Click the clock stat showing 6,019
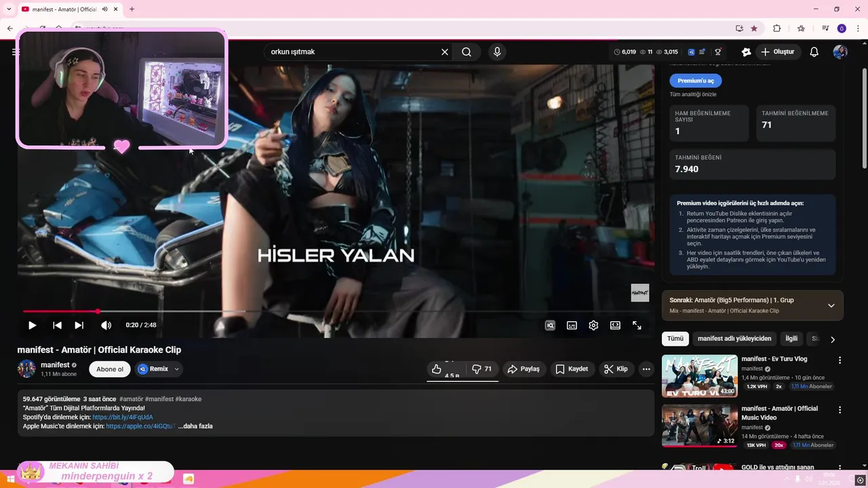This screenshot has height=488, width=868. (625, 52)
